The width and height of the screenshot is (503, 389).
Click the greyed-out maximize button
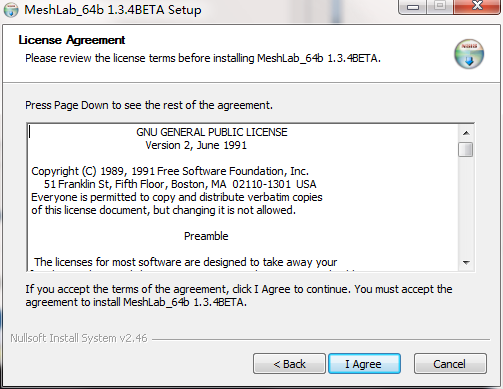point(440,7)
